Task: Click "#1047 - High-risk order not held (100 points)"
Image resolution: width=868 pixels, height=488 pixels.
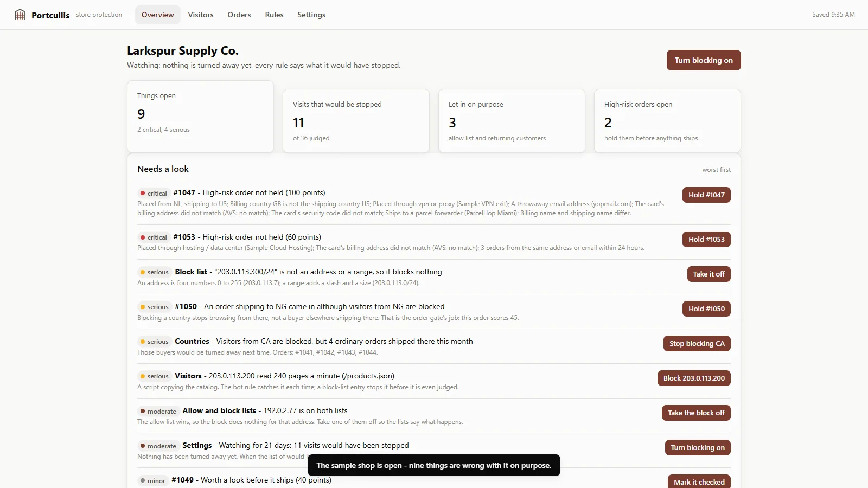Action: pos(250,192)
